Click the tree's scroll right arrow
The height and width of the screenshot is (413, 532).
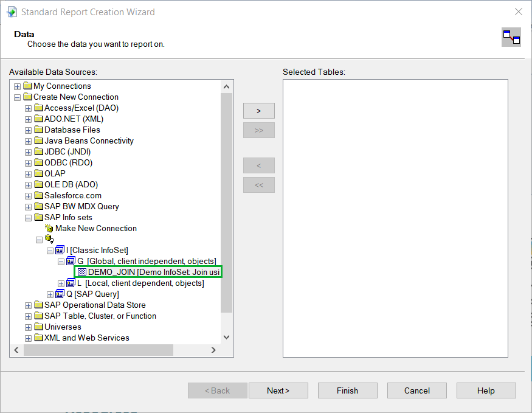pyautogui.click(x=213, y=350)
